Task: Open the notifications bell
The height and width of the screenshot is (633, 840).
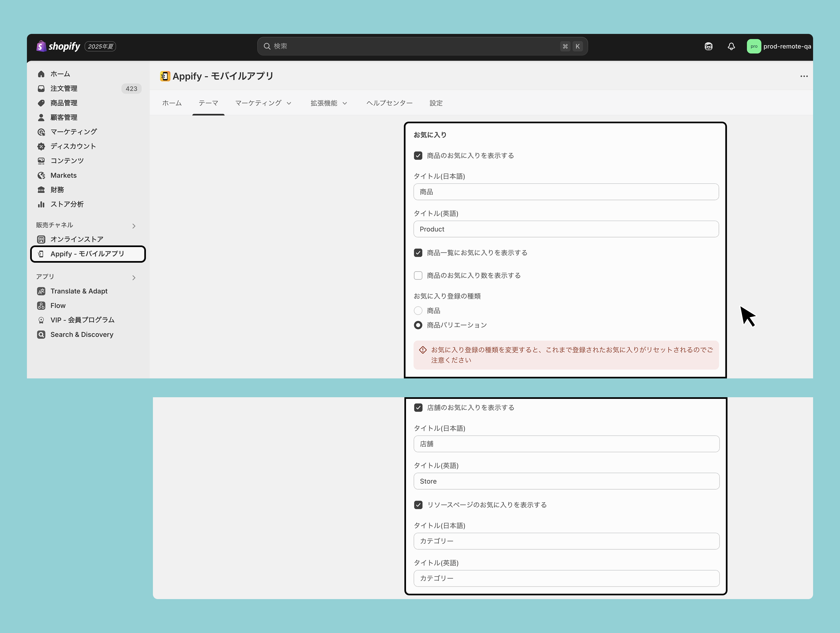Action: [731, 46]
